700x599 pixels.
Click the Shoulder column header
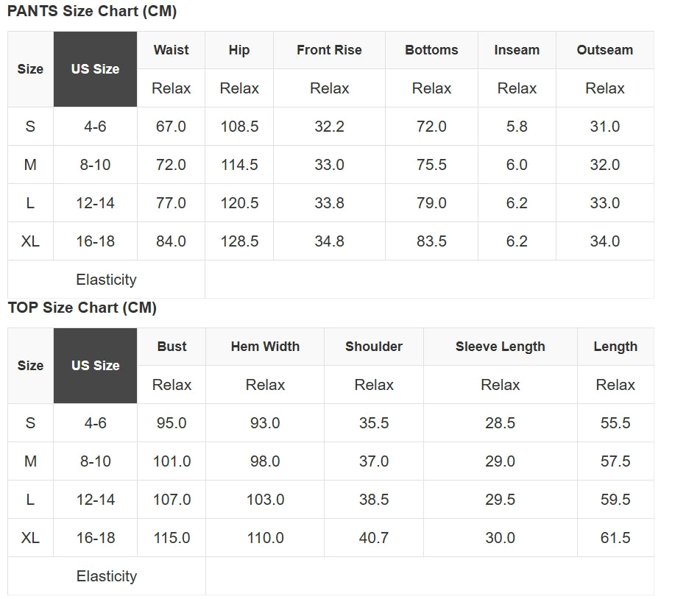pos(374,347)
